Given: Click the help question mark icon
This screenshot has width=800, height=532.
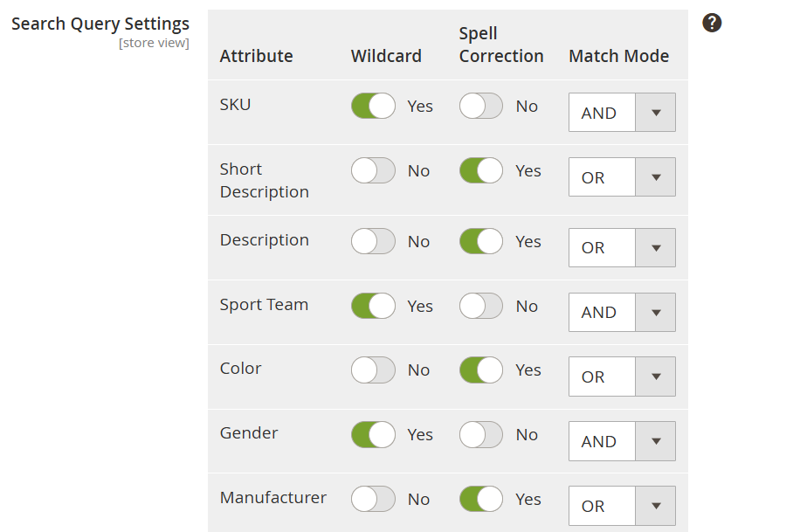Looking at the screenshot, I should pos(712,24).
